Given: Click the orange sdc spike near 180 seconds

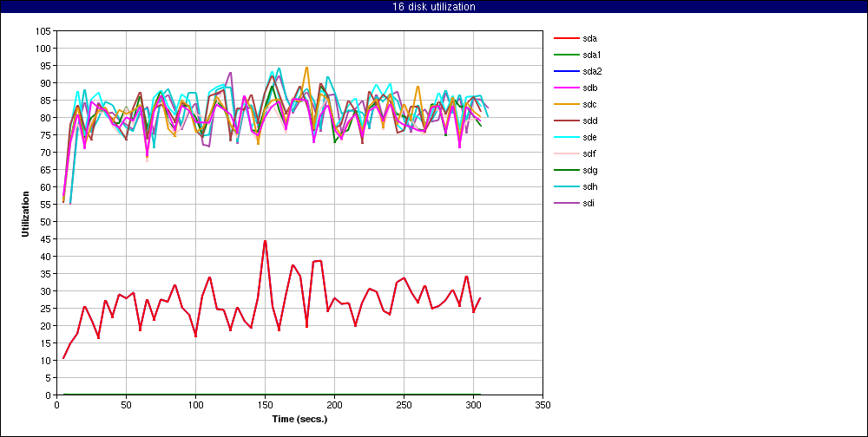Looking at the screenshot, I should (x=306, y=68).
